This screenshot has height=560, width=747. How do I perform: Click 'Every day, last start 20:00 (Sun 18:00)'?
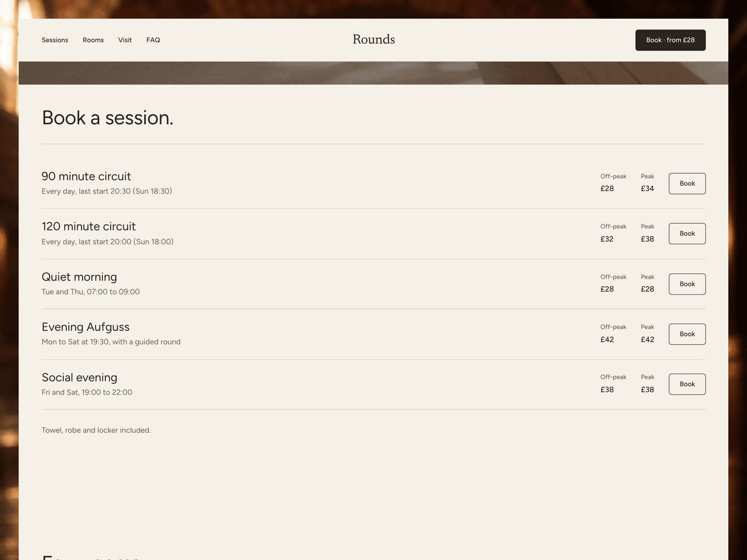pos(107,242)
